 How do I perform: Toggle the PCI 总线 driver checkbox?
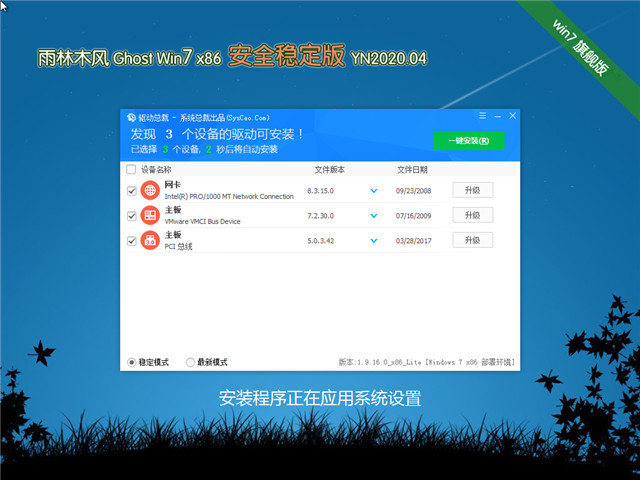132,240
